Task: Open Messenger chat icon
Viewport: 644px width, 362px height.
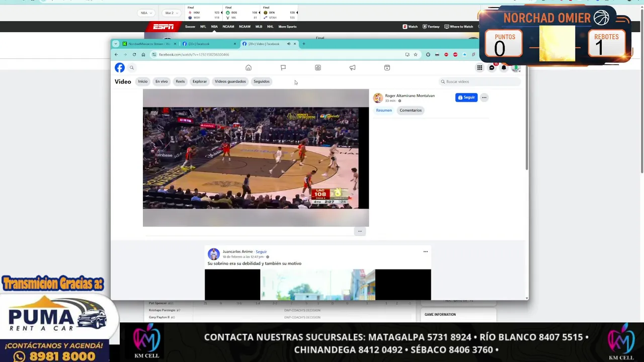Action: coord(492,68)
